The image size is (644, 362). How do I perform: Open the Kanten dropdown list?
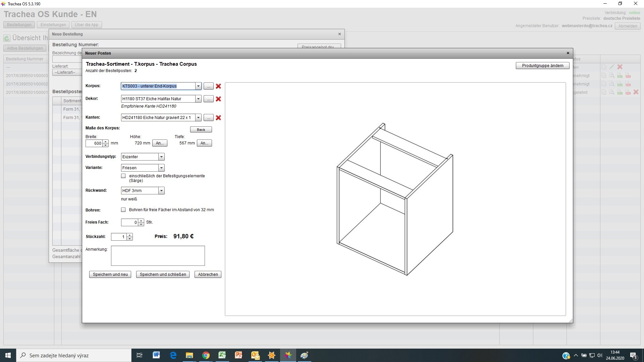(198, 118)
